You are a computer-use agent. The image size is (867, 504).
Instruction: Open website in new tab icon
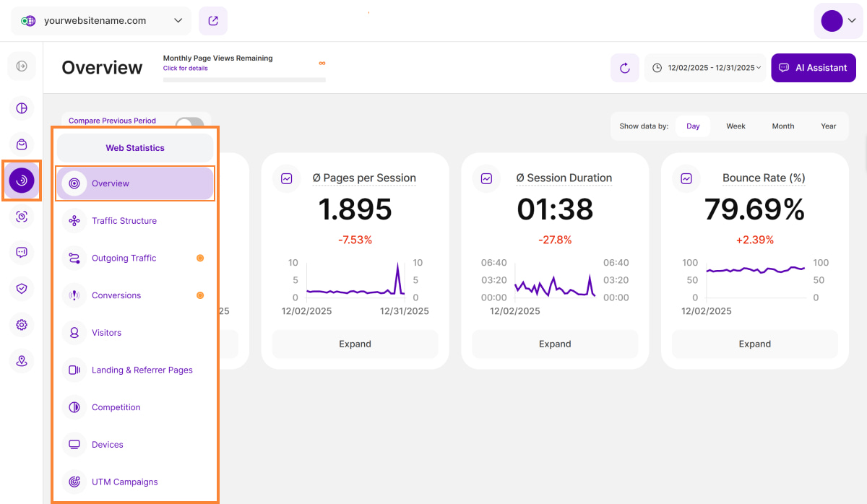(x=213, y=21)
